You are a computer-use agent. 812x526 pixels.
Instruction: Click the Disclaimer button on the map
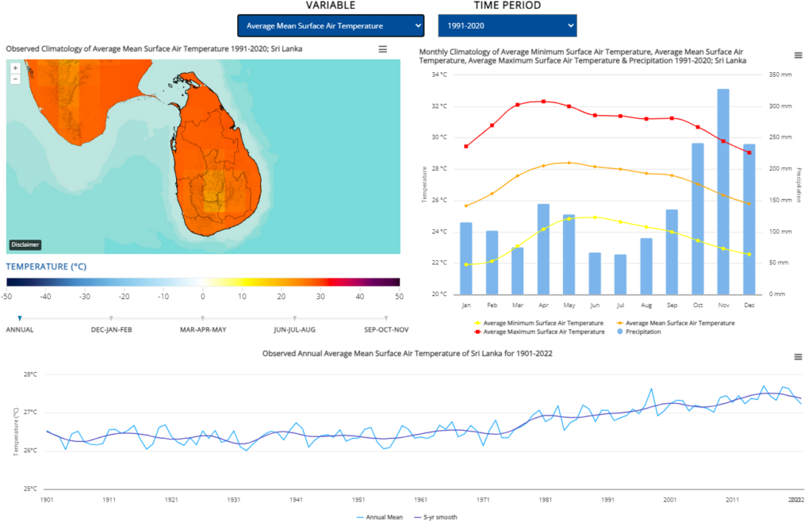pyautogui.click(x=25, y=244)
